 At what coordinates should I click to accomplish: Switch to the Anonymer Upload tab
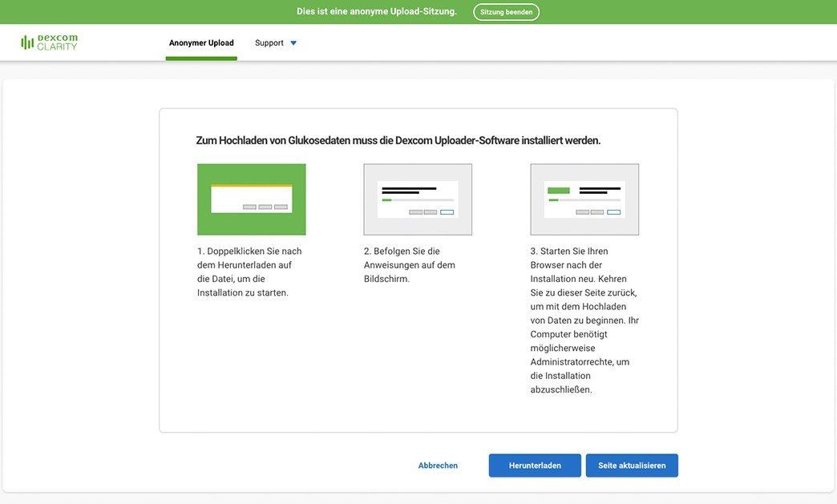201,43
